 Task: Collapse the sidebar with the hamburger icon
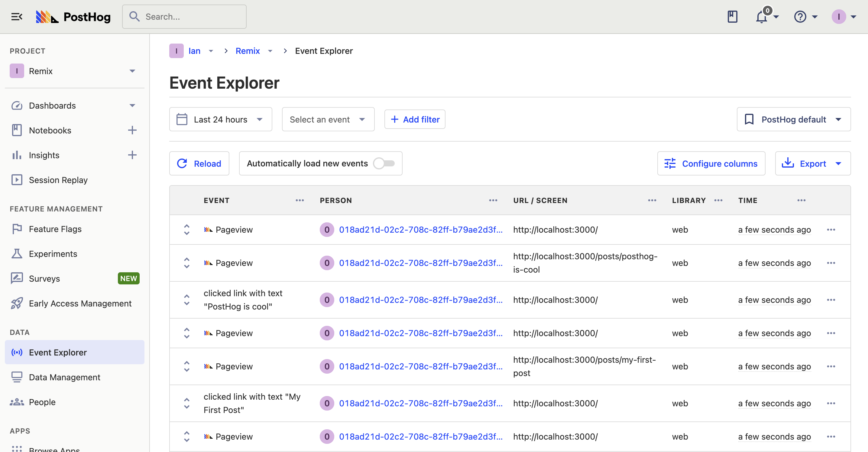[17, 17]
